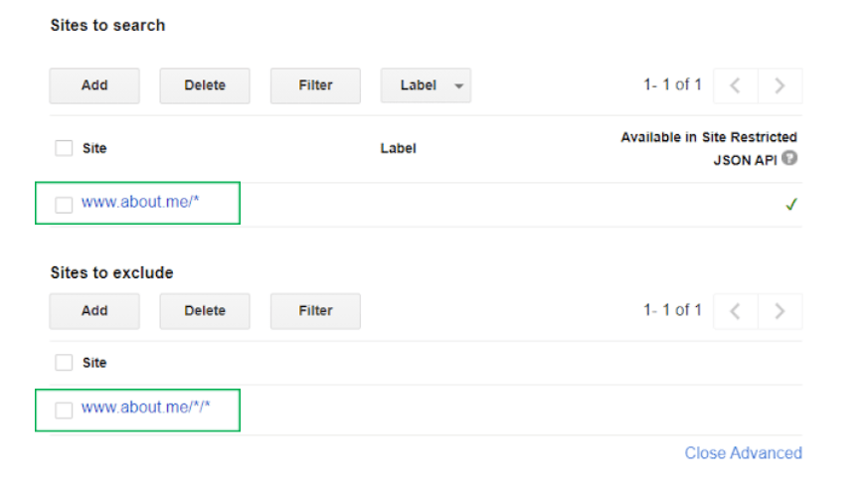Go to next page in Sites to search

pos(780,85)
